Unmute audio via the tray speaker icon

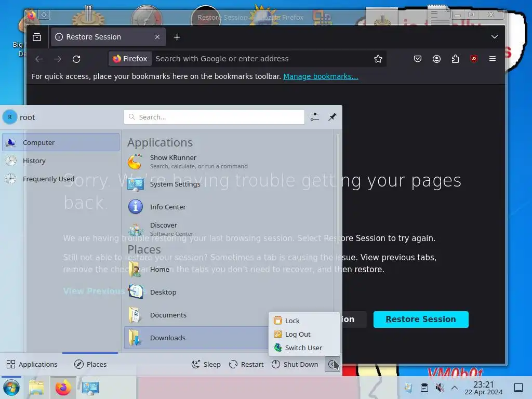[440, 388]
